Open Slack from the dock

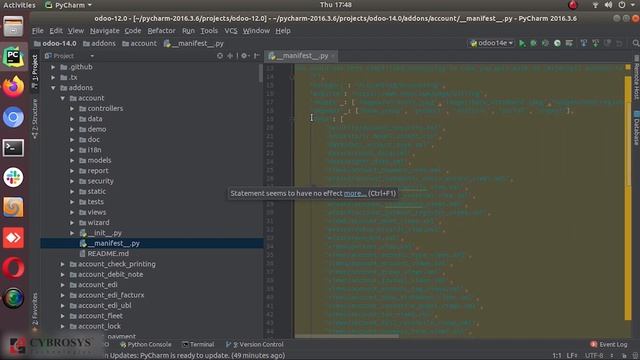click(x=13, y=178)
